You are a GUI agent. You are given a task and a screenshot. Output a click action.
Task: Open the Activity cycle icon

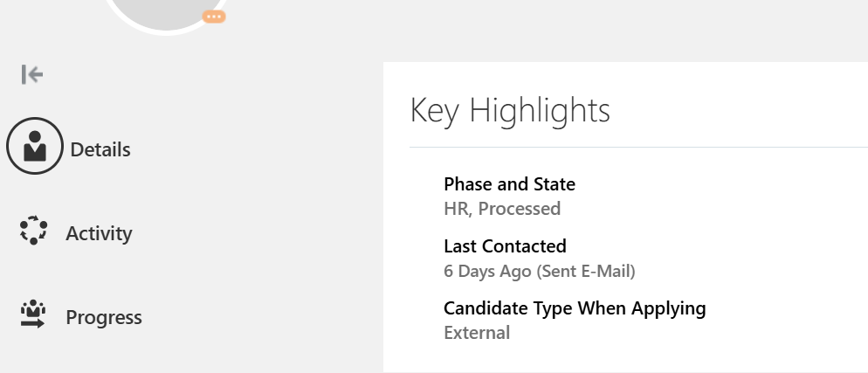33,230
